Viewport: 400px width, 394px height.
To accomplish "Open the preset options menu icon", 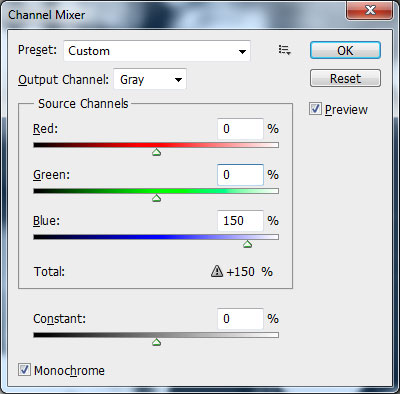I will click(x=285, y=50).
